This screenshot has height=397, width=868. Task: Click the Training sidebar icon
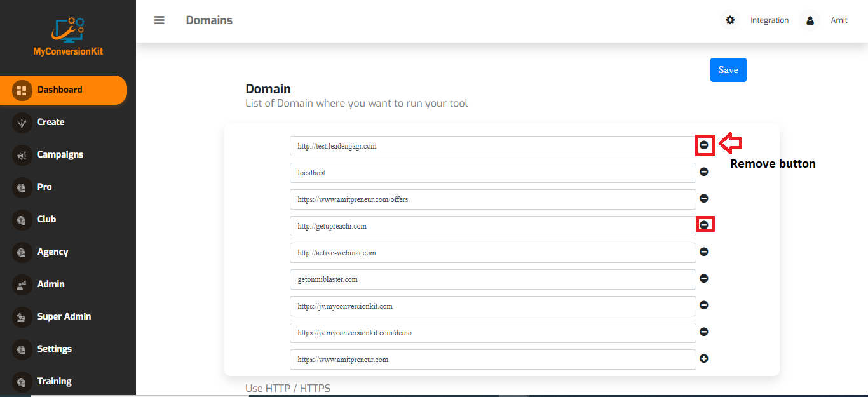pos(22,382)
